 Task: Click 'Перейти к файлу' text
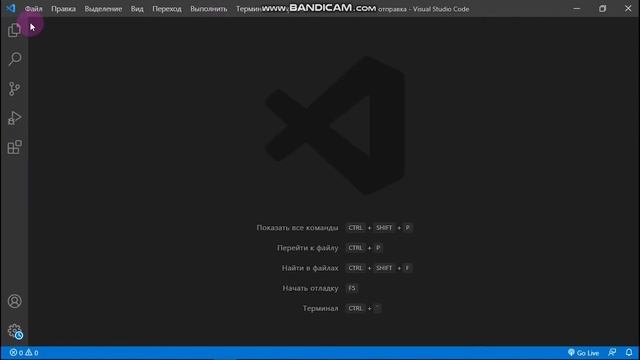pyautogui.click(x=307, y=248)
